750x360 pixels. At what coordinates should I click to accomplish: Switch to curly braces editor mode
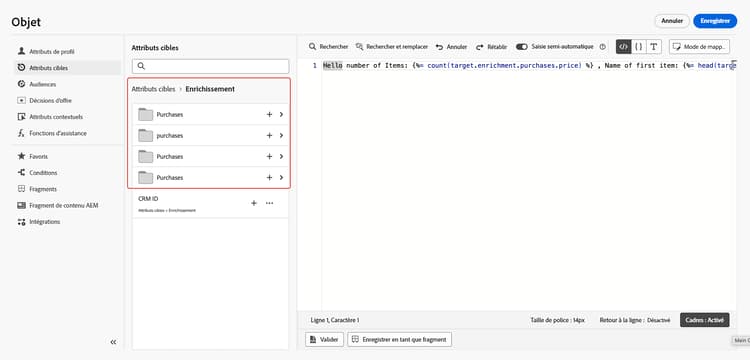pos(638,47)
